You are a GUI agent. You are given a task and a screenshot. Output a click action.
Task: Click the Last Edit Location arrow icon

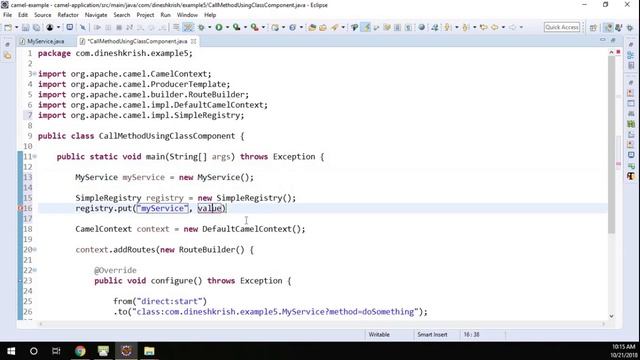(x=484, y=27)
